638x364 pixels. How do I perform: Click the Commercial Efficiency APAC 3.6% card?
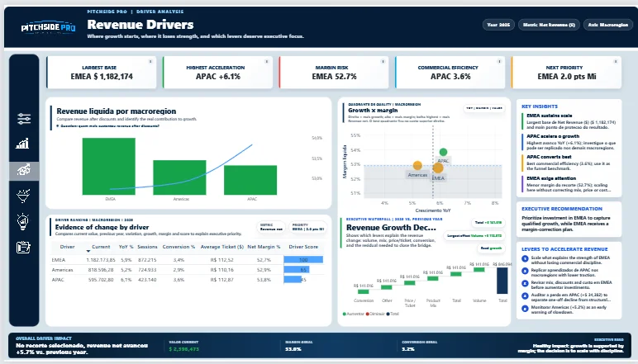click(450, 73)
